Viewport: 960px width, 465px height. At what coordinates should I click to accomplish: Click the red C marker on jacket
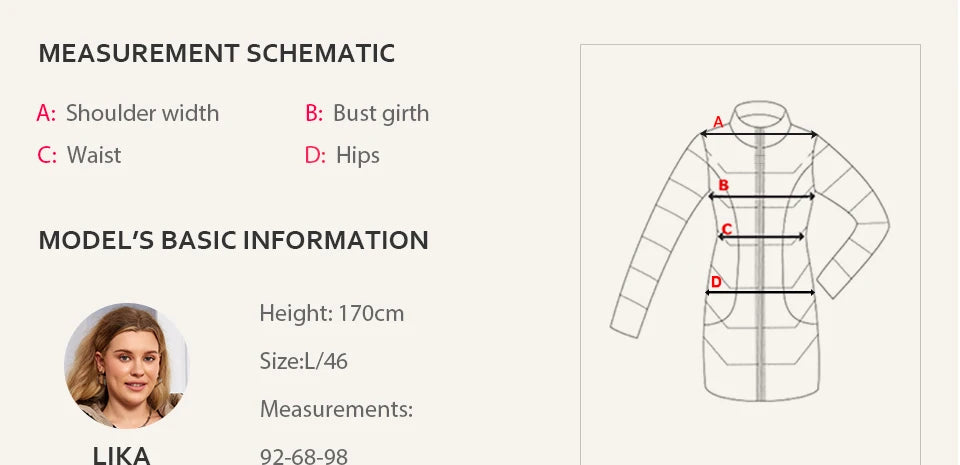coord(727,229)
